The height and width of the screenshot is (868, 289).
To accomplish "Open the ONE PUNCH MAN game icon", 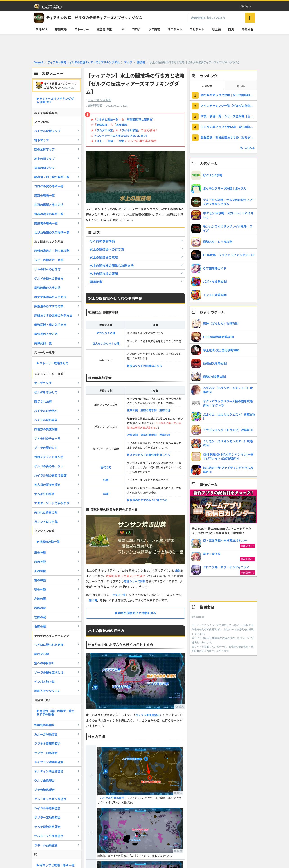I will (x=196, y=457).
